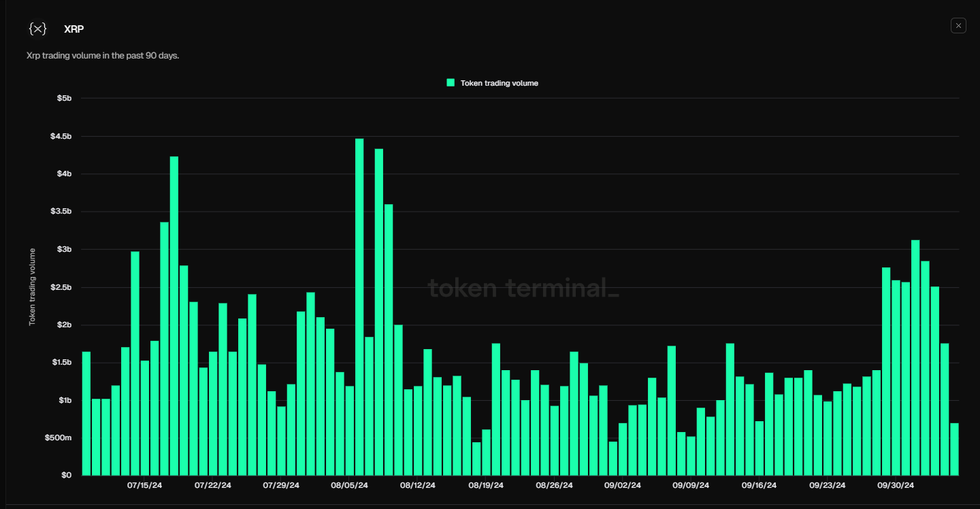Toggle the Token trading volume legend label
The image size is (980, 509).
(x=499, y=83)
